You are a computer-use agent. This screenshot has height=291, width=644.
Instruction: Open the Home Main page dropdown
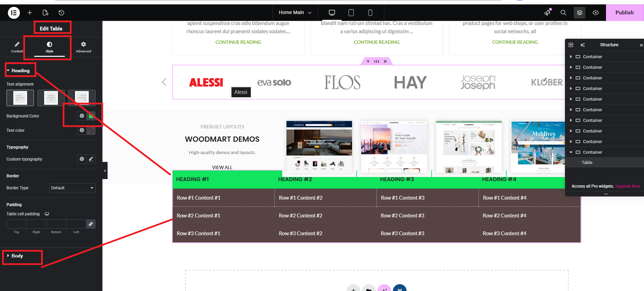tap(295, 13)
